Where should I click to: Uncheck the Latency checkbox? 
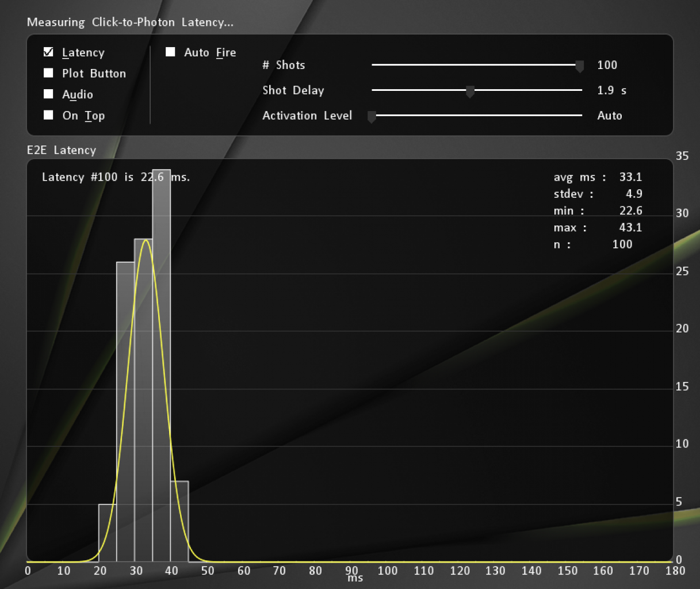pyautogui.click(x=49, y=52)
